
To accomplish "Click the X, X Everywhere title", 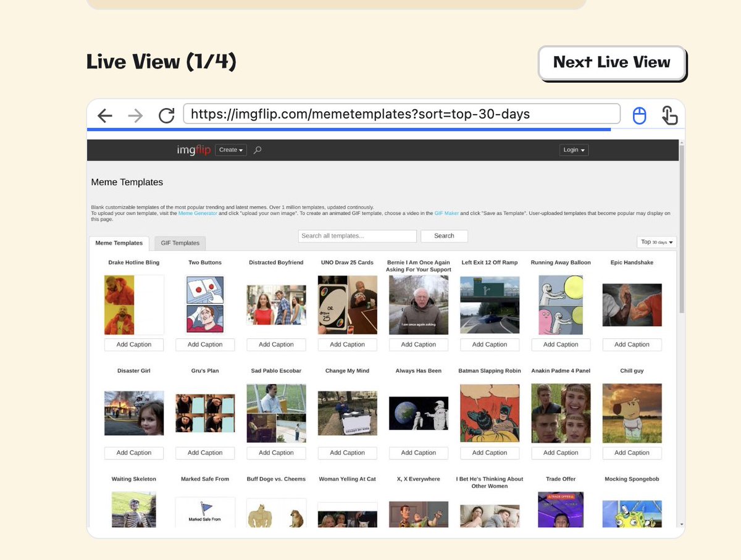I will click(419, 479).
